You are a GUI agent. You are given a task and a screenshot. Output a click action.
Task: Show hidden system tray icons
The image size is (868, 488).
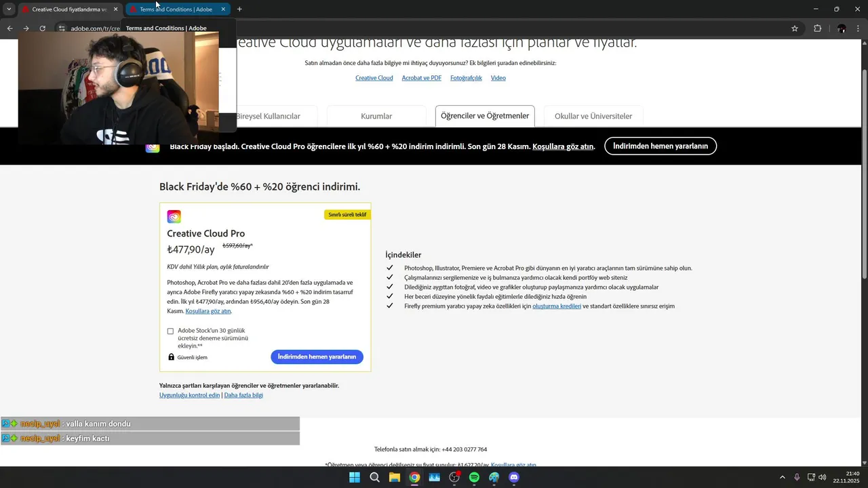[782, 477]
